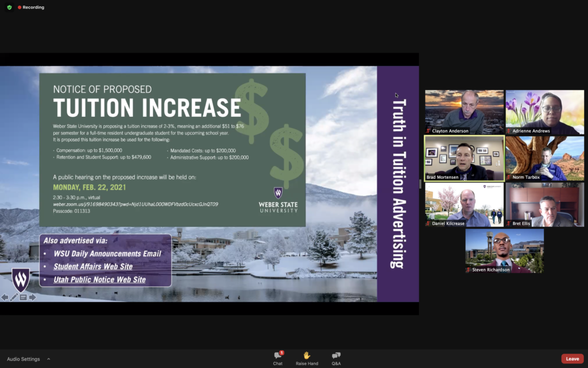This screenshot has height=368, width=588.
Task: Open the slide show menu icon
Action: coord(23,297)
